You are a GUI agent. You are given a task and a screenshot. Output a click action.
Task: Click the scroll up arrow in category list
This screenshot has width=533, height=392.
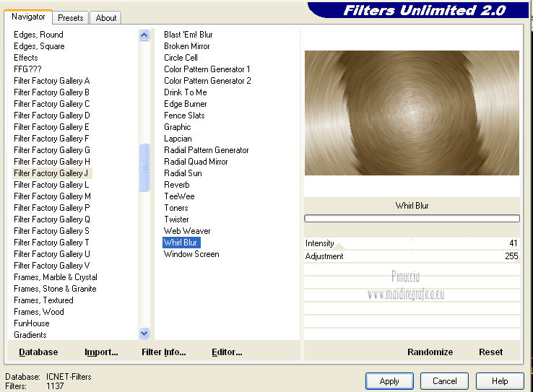(x=144, y=35)
